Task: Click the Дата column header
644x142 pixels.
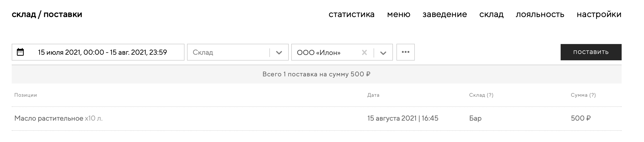Action: point(373,95)
